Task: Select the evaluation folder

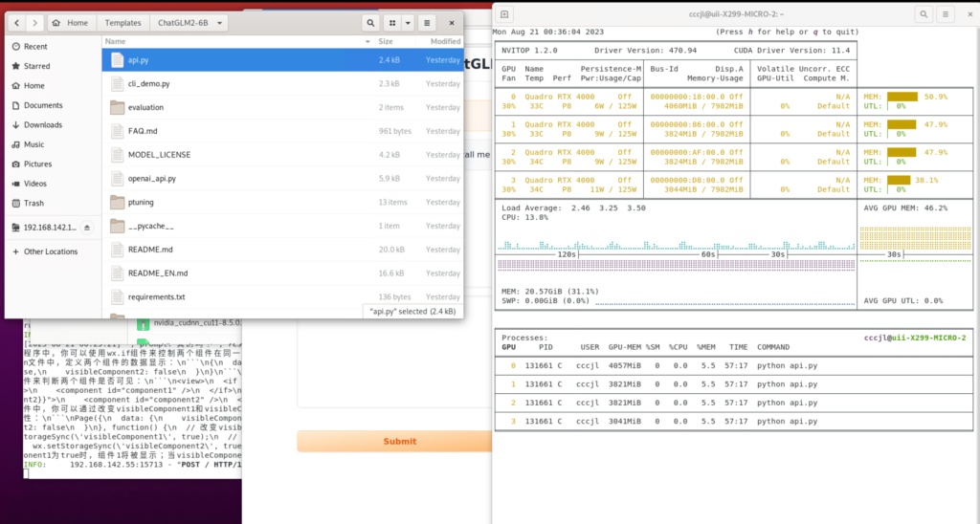Action: pos(282,107)
